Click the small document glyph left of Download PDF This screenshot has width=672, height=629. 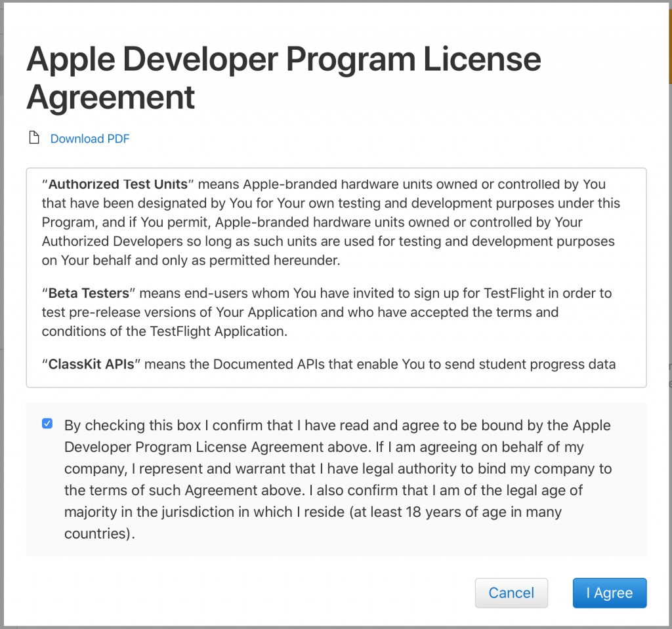[x=33, y=138]
